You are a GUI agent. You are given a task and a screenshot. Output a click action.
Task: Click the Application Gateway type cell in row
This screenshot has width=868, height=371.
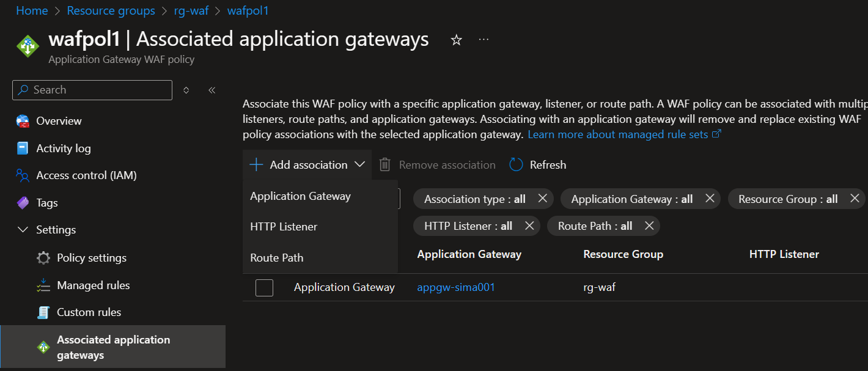344,287
